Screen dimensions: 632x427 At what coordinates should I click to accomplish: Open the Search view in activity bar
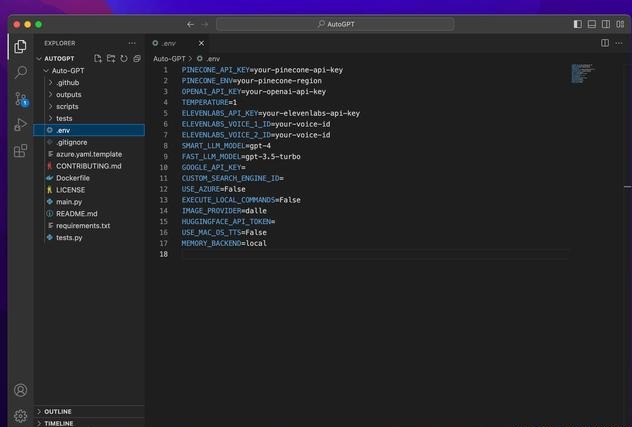pyautogui.click(x=20, y=72)
